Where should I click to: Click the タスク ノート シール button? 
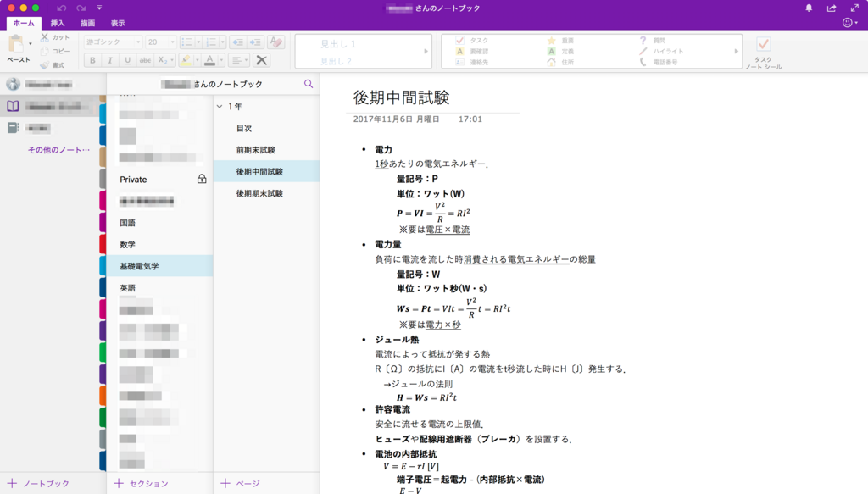pos(764,53)
